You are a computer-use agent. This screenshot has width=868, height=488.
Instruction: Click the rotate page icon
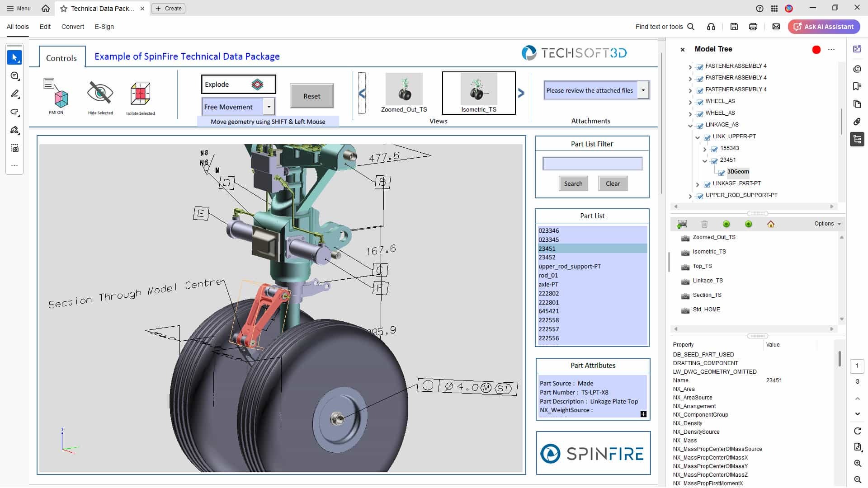858,431
